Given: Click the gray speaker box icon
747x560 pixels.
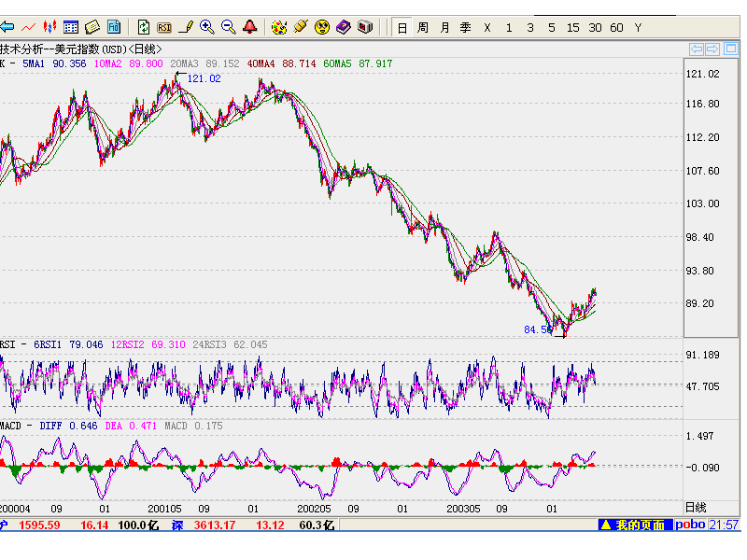Looking at the screenshot, I should [365, 27].
